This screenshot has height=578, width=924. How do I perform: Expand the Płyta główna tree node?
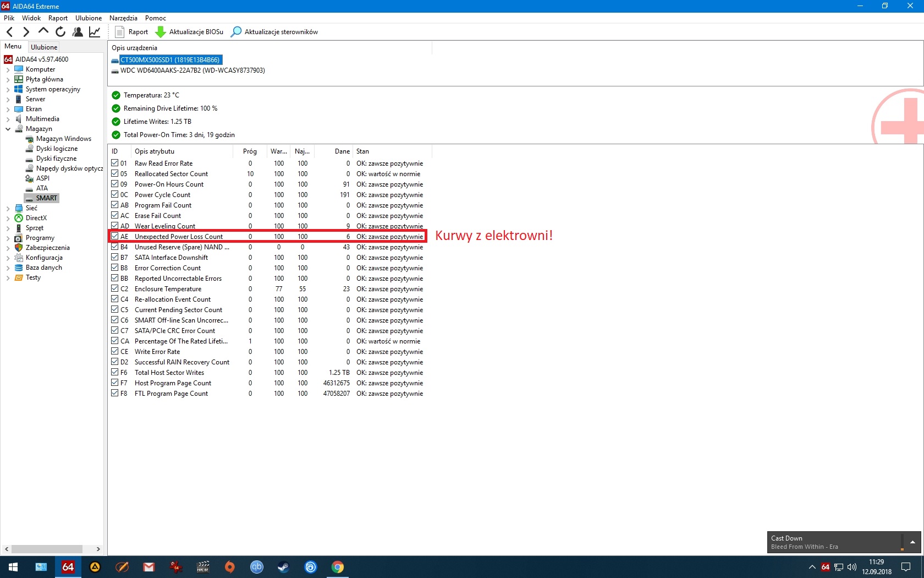[8, 79]
